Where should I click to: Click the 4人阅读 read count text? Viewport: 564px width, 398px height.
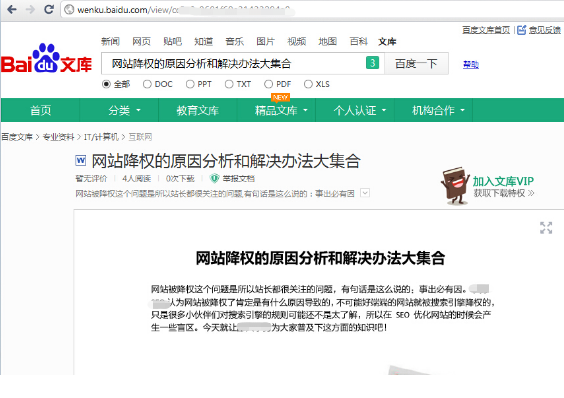(x=136, y=178)
